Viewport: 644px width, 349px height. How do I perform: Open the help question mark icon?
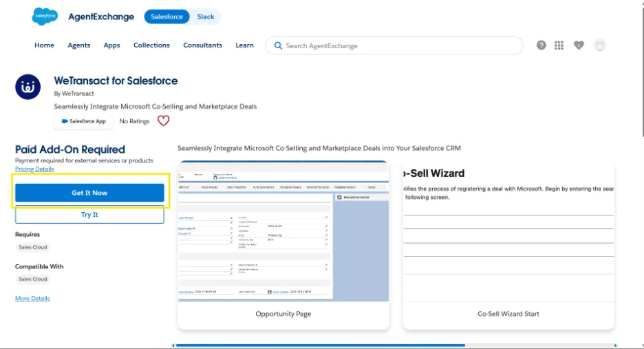541,45
